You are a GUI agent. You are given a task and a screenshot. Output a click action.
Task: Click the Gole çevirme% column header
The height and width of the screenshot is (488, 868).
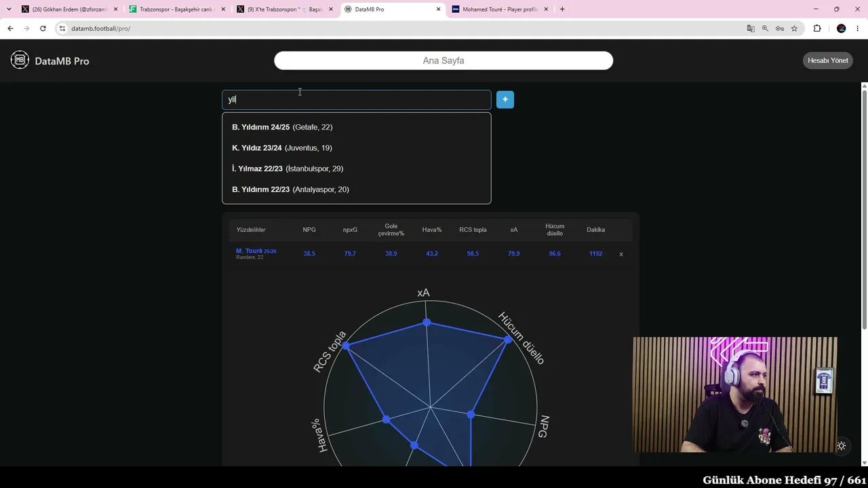click(391, 230)
